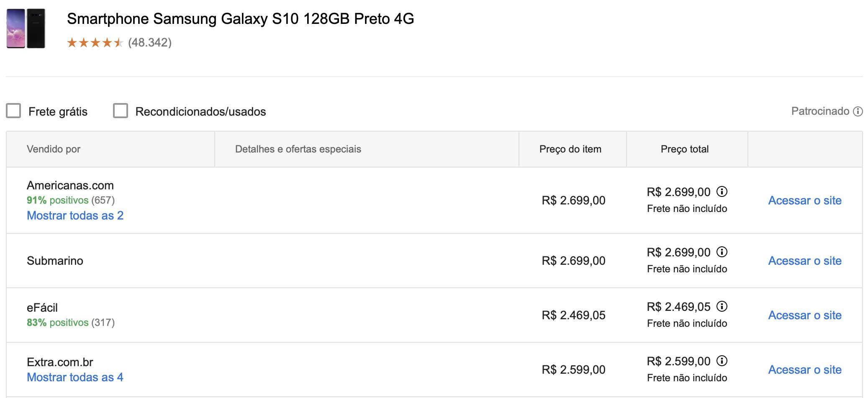Click the Preço do item column header

point(570,149)
